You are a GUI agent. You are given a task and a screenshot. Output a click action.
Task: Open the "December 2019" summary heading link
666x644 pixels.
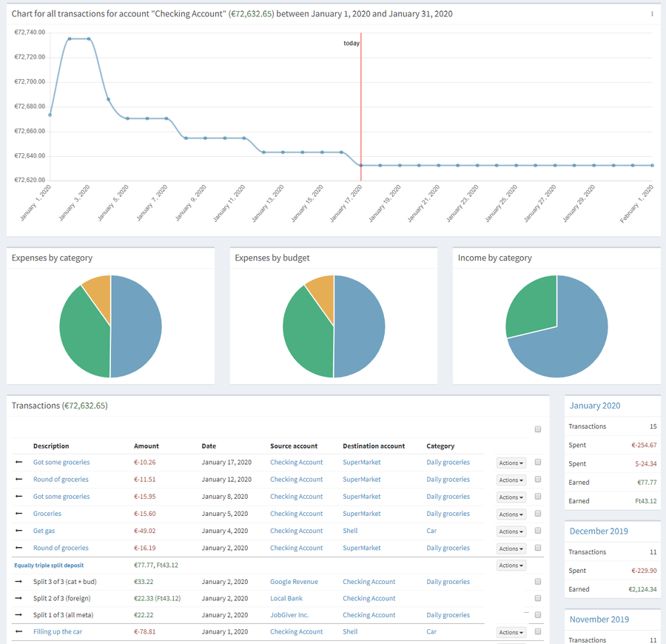pos(599,531)
